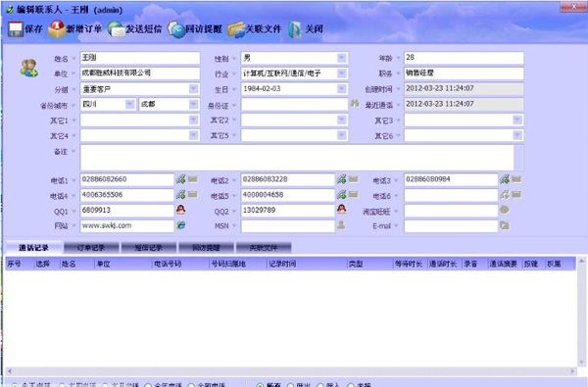Click the E-mail send icon
This screenshot has height=387, width=588.
pos(505,225)
